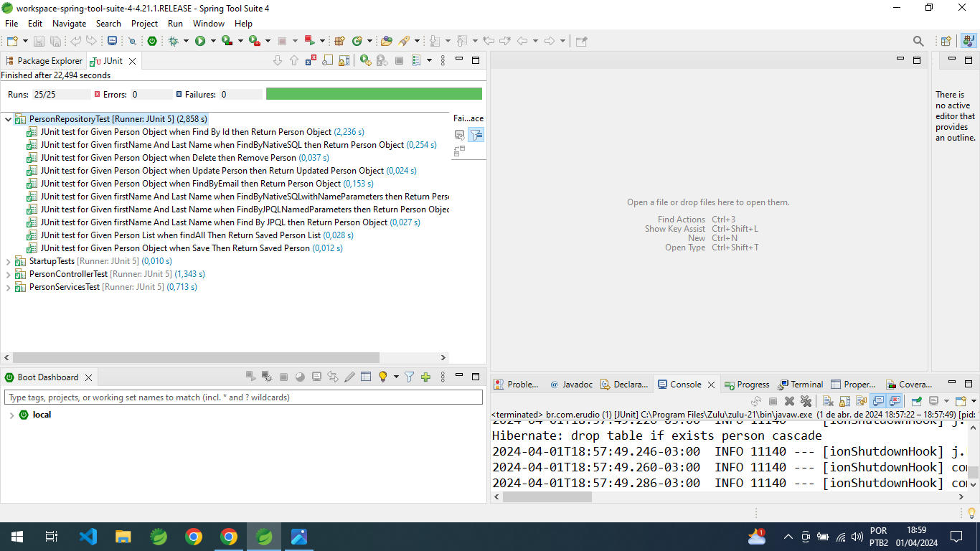Viewport: 980px width, 551px height.
Task: Click Rerun Test icon in JUnit view
Action: [365, 60]
